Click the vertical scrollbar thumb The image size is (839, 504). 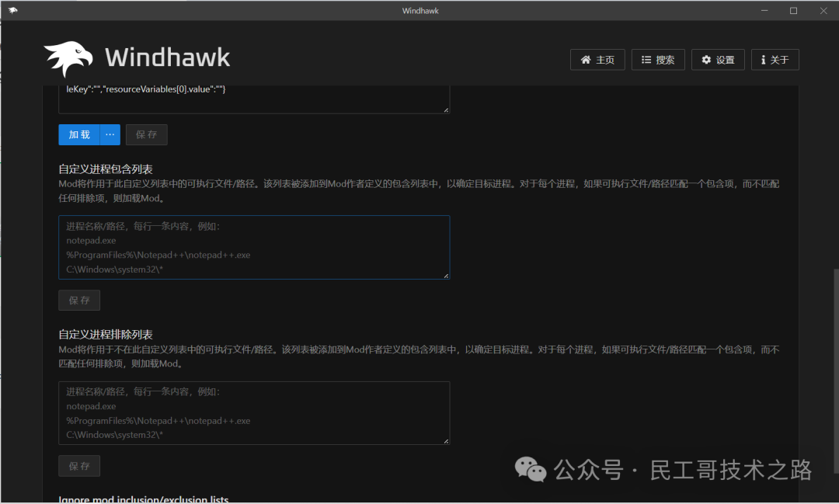pyautogui.click(x=836, y=370)
